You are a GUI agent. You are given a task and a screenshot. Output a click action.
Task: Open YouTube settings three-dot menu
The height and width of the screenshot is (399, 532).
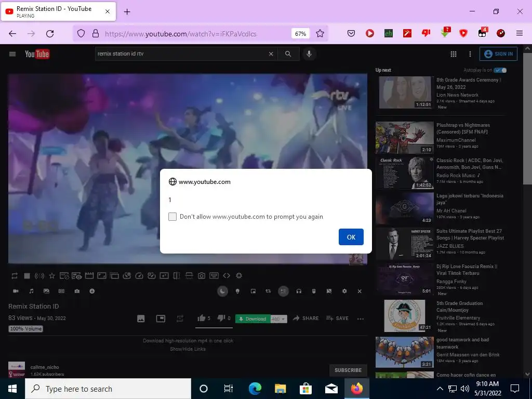[x=470, y=54]
